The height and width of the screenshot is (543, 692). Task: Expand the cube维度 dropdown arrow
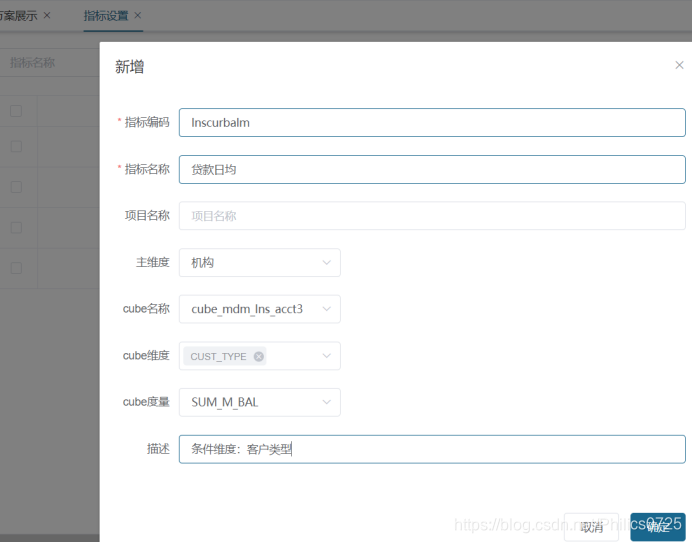(327, 356)
